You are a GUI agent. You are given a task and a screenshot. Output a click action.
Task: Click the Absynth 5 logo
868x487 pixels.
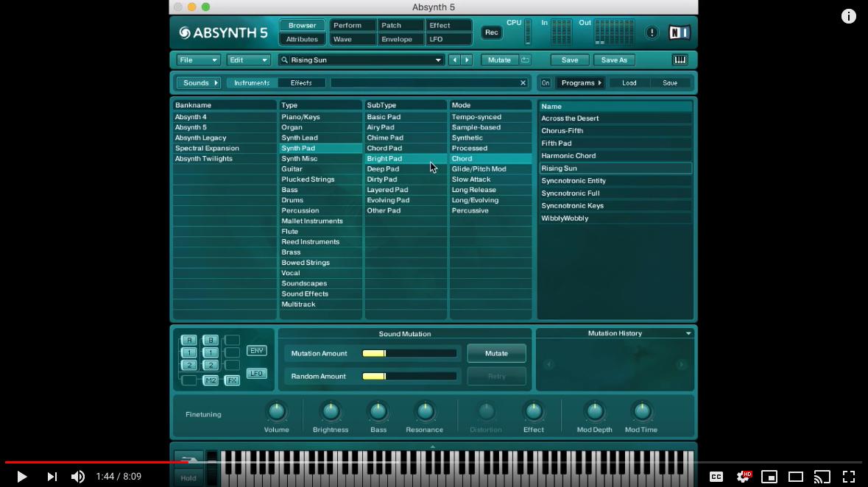click(x=223, y=32)
